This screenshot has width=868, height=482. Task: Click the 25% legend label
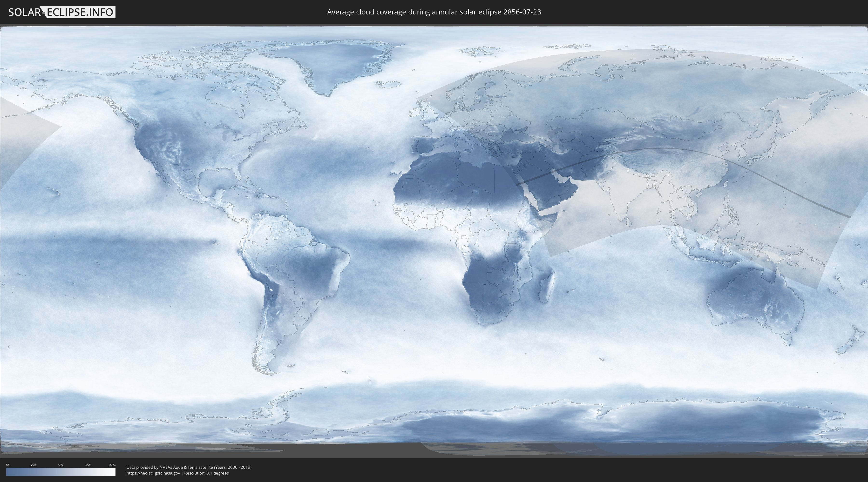pyautogui.click(x=33, y=465)
